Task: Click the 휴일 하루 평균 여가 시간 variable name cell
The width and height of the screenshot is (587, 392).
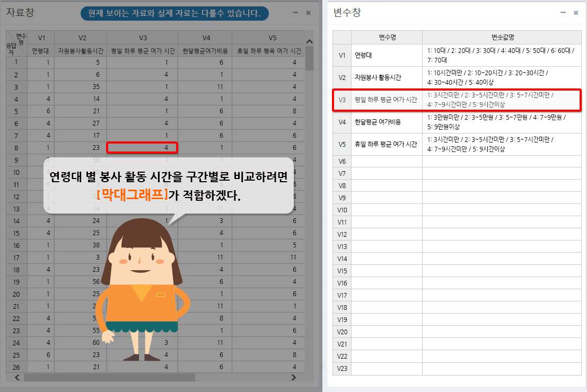Action: click(387, 144)
